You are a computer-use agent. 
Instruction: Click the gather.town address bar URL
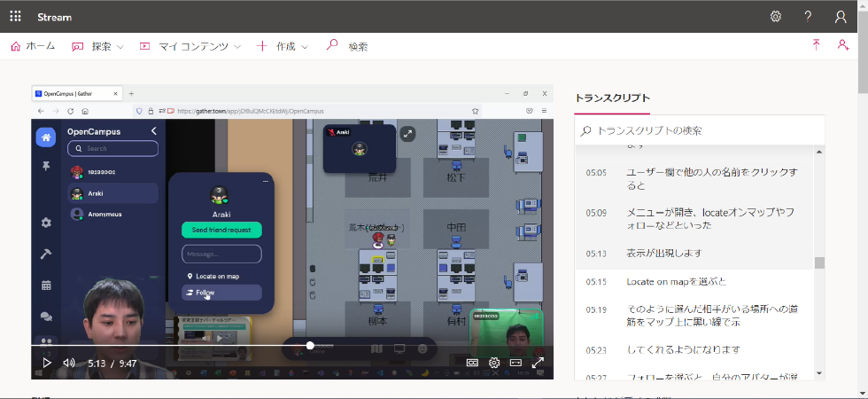(250, 111)
